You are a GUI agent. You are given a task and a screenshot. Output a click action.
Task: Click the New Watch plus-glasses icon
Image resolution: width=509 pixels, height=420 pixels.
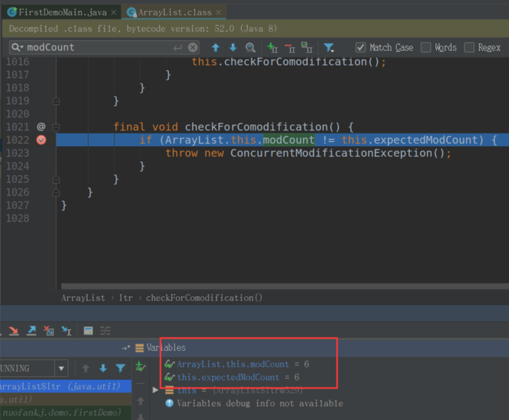pos(140,367)
